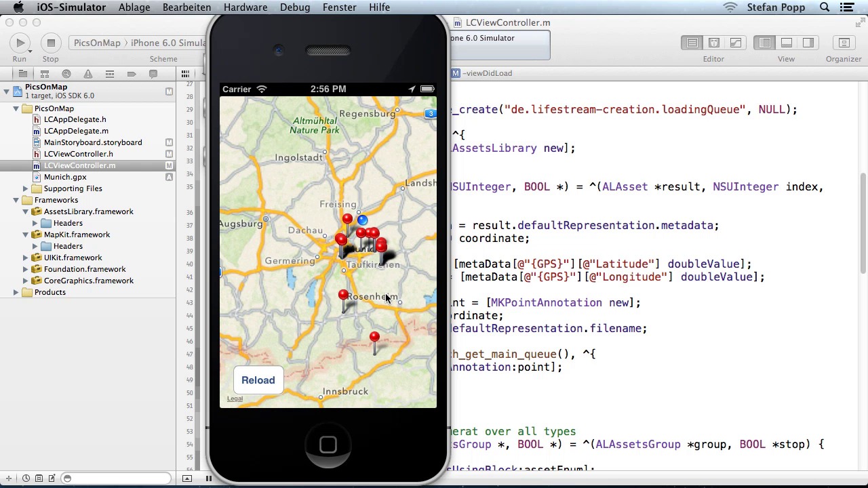
Task: Click the Run button in Xcode toolbar
Action: pyautogui.click(x=20, y=43)
